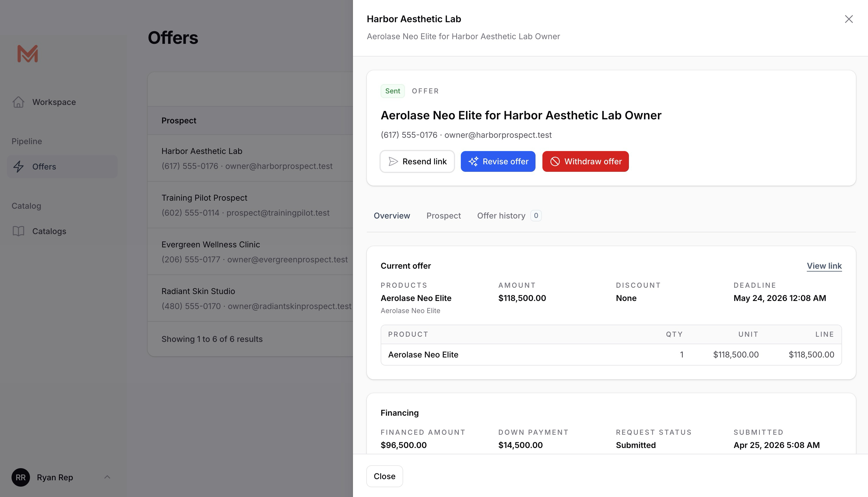Click the Offer history count badge 0

click(536, 216)
